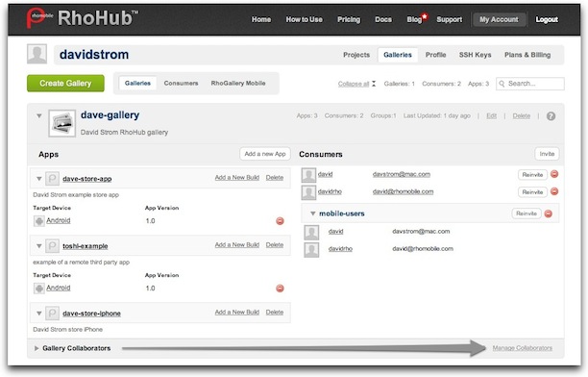Switch to the SSH Keys tab
The width and height of the screenshot is (588, 377).
click(475, 55)
